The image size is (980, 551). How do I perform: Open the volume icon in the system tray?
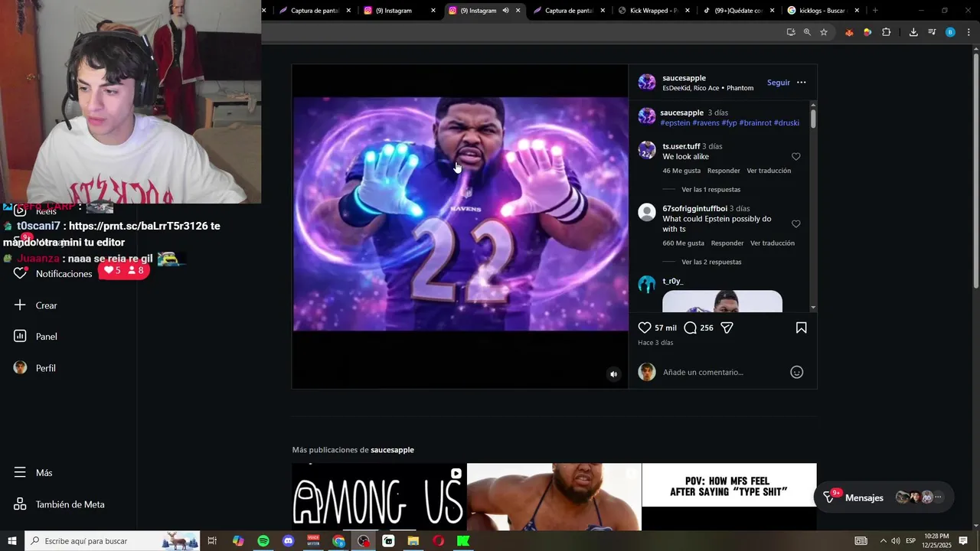pyautogui.click(x=895, y=541)
